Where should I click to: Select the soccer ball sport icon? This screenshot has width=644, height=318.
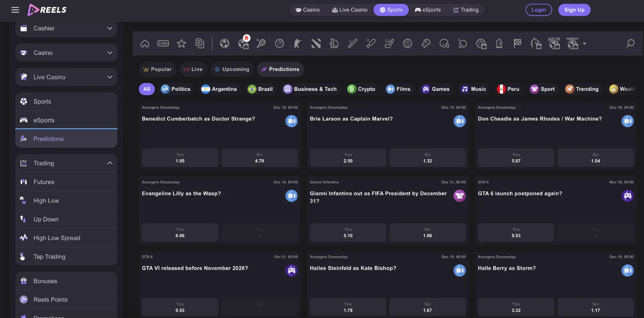click(x=225, y=43)
